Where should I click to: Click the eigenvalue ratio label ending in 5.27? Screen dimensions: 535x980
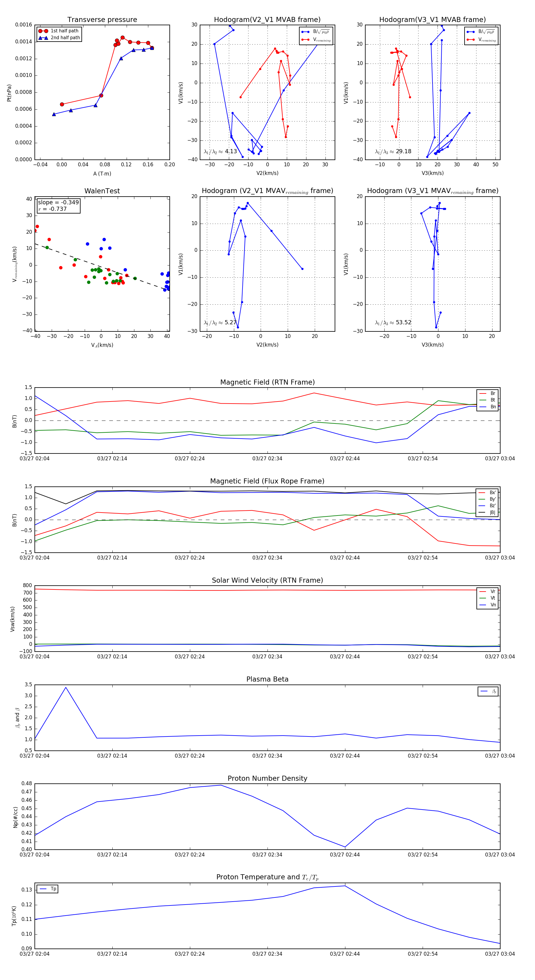pyautogui.click(x=220, y=323)
